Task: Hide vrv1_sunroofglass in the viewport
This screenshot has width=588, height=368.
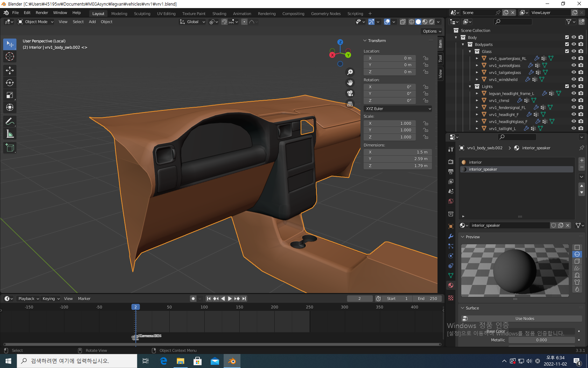Action: tap(574, 66)
